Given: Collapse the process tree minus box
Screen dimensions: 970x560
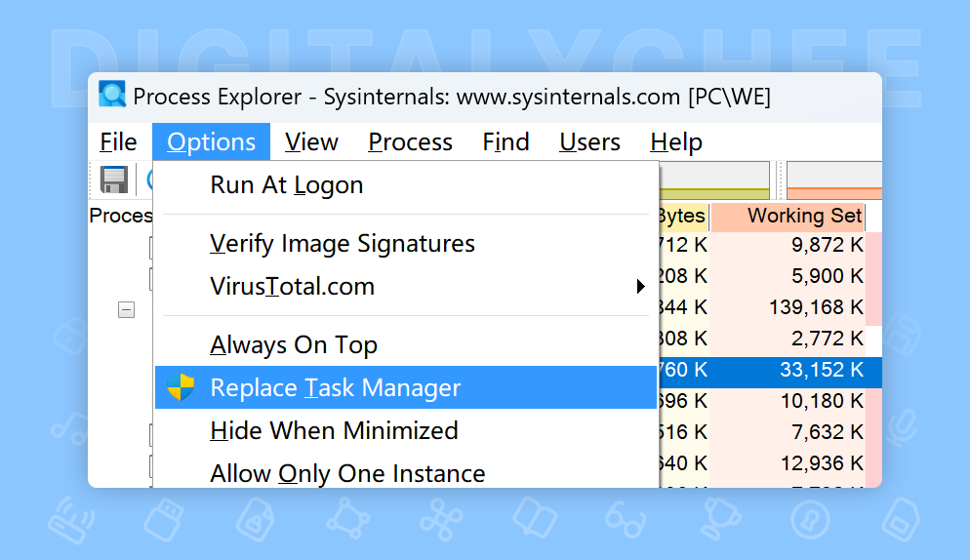Looking at the screenshot, I should coord(126,310).
